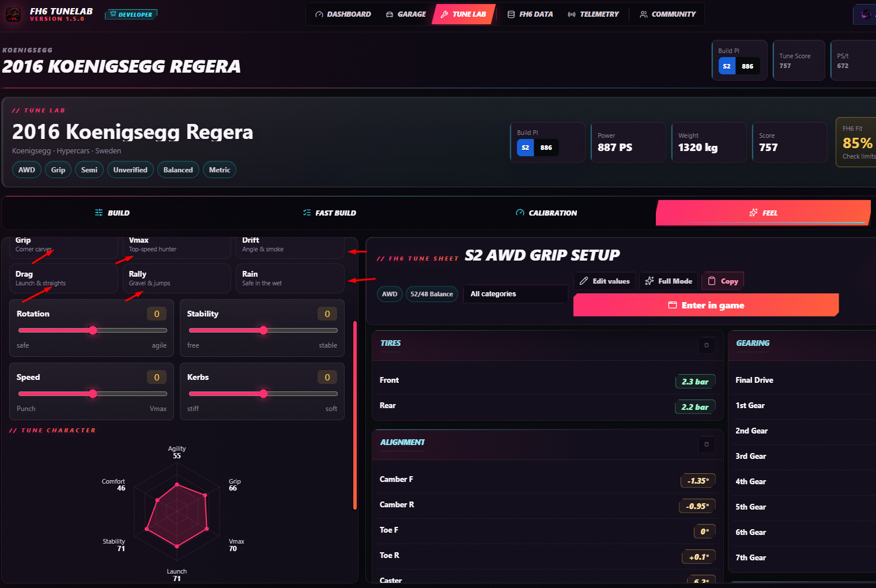Click the AWD chip beside 52/48 Balance
Image resolution: width=876 pixels, height=588 pixels.
coord(390,294)
